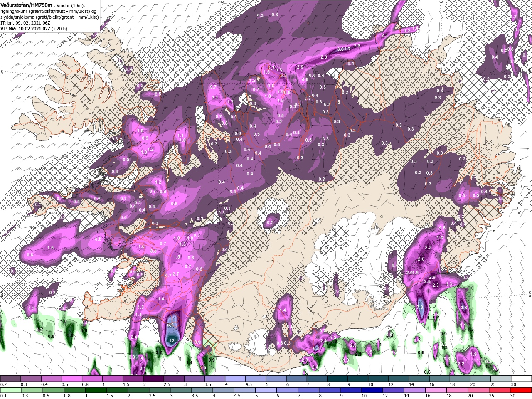Click the '0.8' label in the upper legend row
532x399 pixels.
[85, 384]
